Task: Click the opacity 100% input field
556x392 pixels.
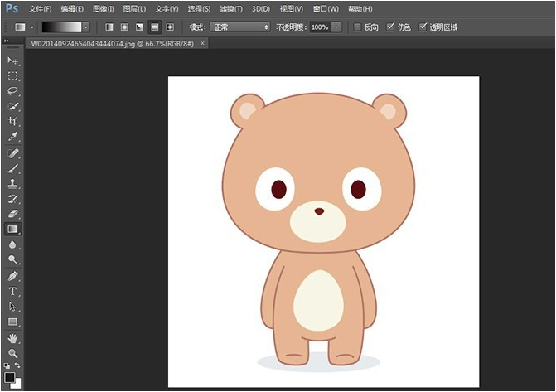Action: click(x=320, y=27)
